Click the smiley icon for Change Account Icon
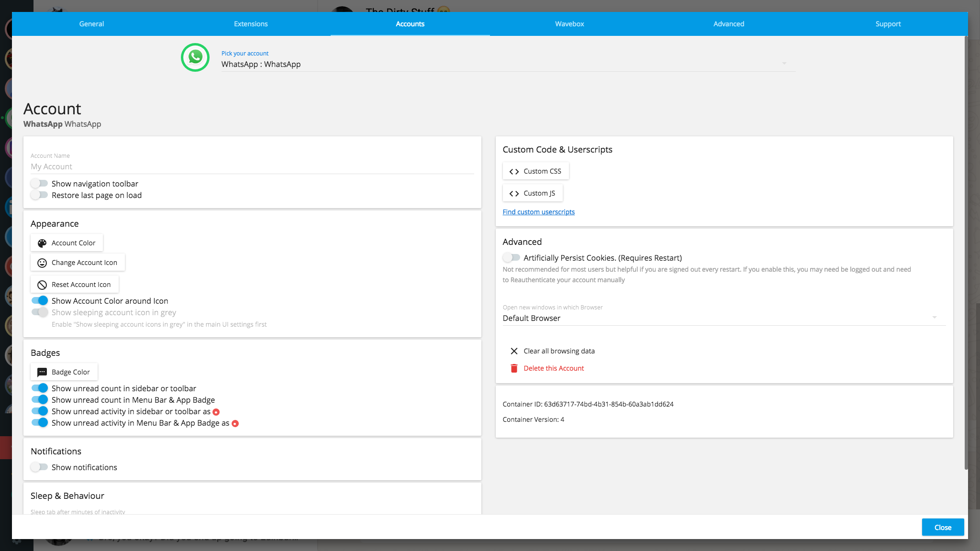Screen dimensions: 980x551 (42, 263)
